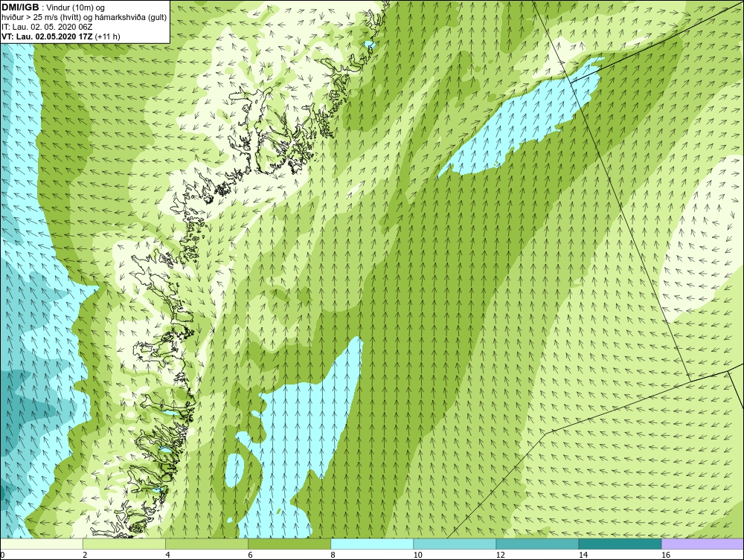Click the 'VT: Lau. 02.05.2020 17Z' line
Screen dimensions: 744x560
[47, 36]
